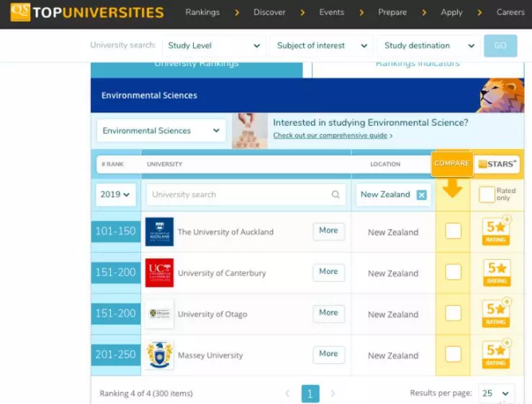This screenshot has width=532, height=404.
Task: Click the University of Otago logo
Action: 160,314
